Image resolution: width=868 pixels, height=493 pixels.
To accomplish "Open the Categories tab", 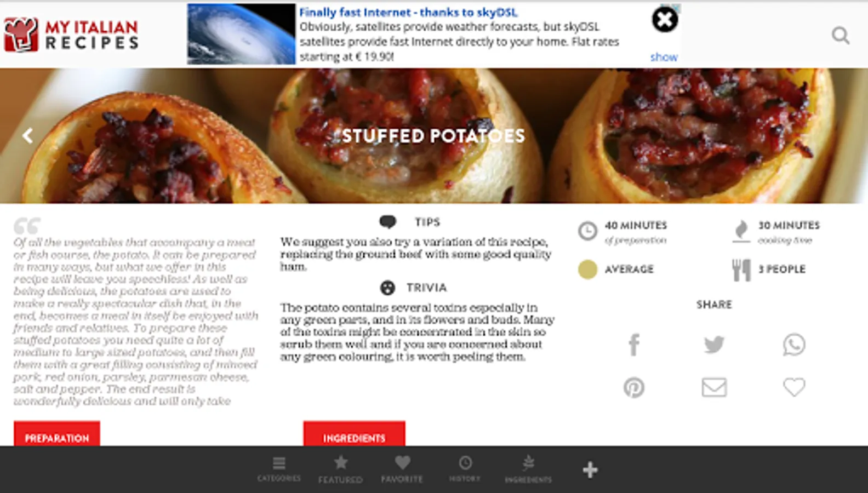I will click(x=279, y=469).
